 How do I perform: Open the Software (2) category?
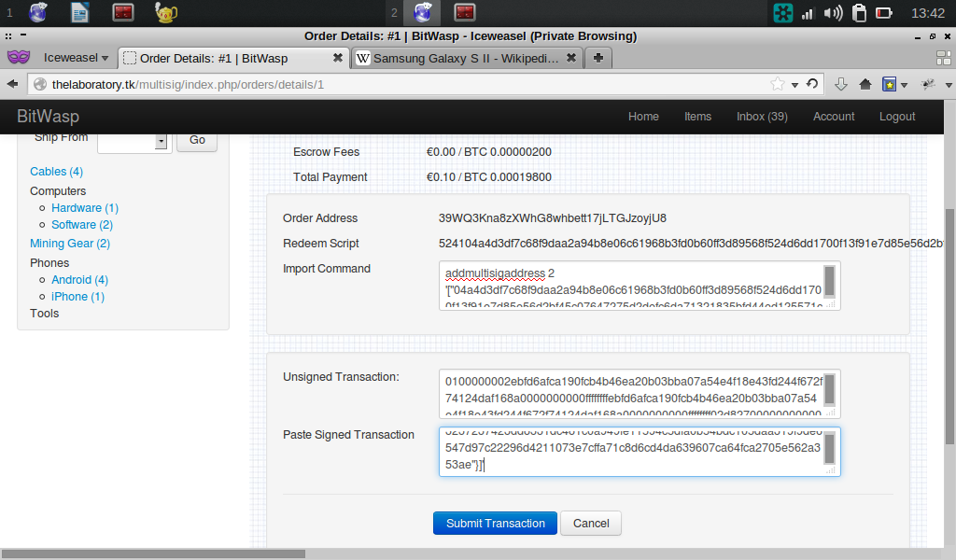click(82, 224)
